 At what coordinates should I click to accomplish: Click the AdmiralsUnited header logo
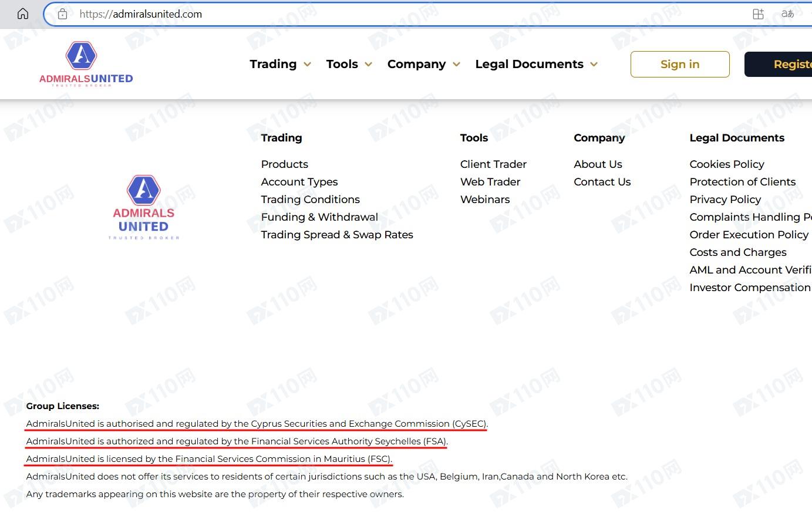click(86, 64)
